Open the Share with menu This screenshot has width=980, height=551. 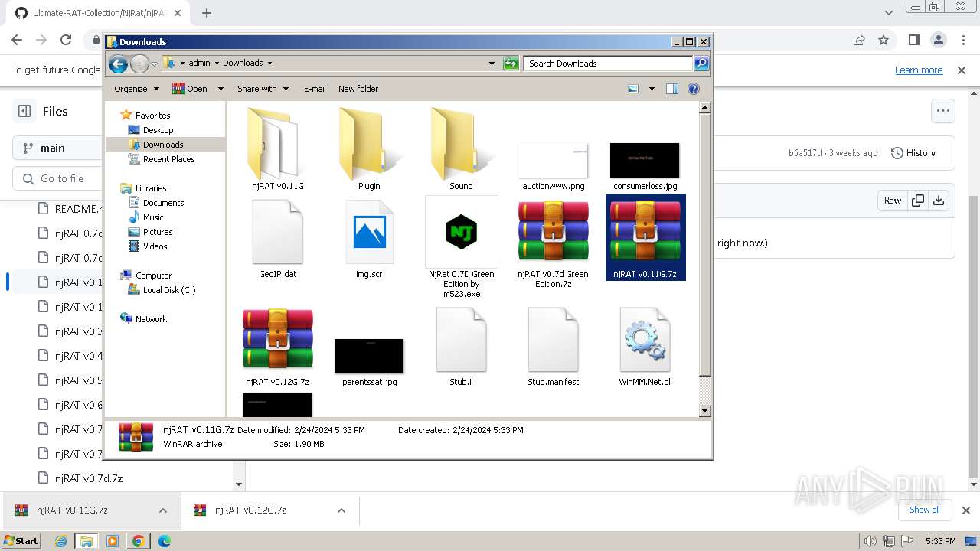tap(263, 89)
